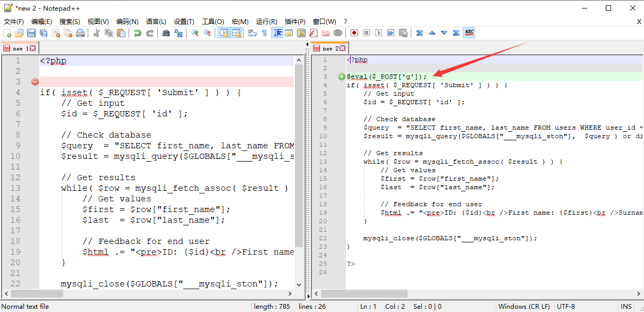
Task: Click the green added-line marker on line 3
Action: pyautogui.click(x=342, y=77)
